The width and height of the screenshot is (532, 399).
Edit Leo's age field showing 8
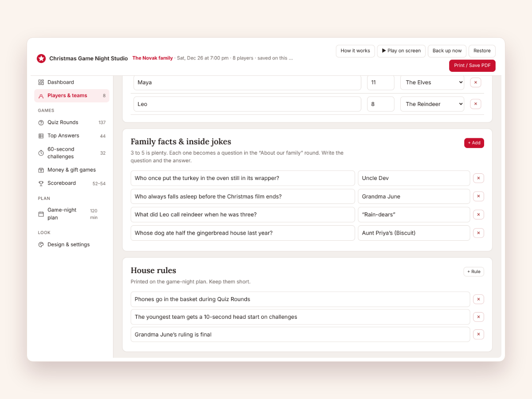tap(381, 104)
